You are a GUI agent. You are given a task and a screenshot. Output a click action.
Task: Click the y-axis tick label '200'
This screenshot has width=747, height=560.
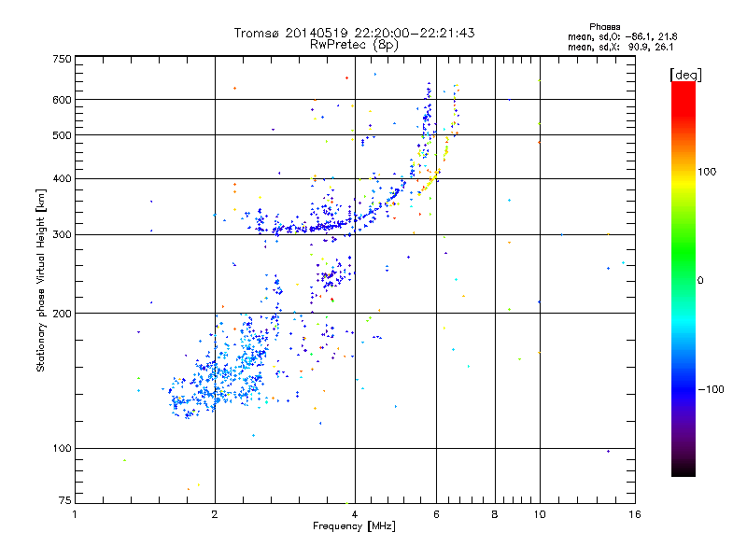click(x=63, y=314)
